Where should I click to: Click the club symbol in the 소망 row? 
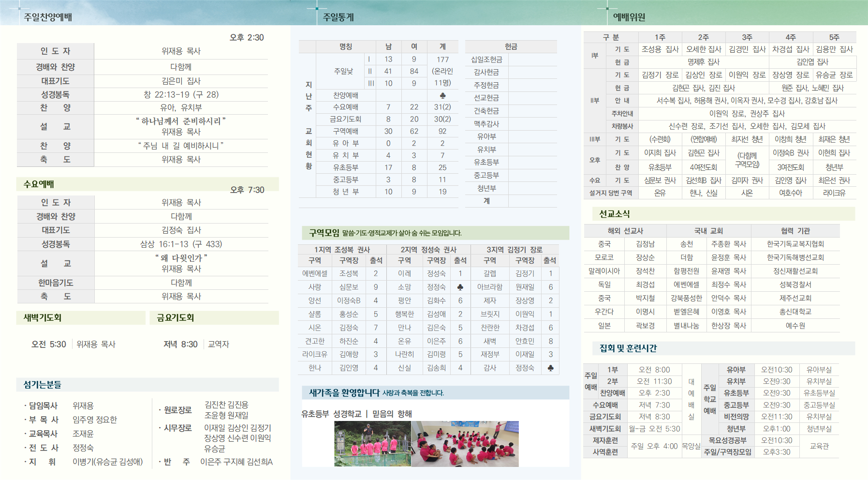460,287
